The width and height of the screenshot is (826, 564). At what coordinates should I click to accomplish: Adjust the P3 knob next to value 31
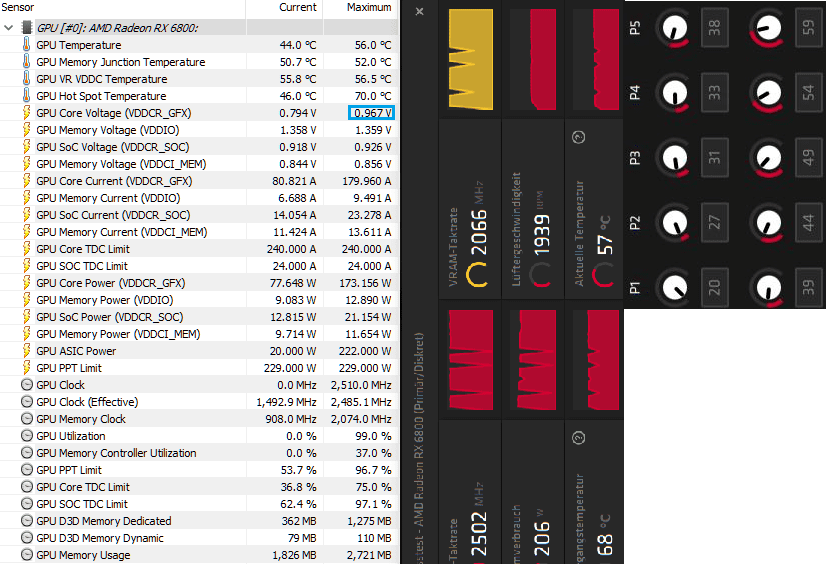(x=674, y=158)
